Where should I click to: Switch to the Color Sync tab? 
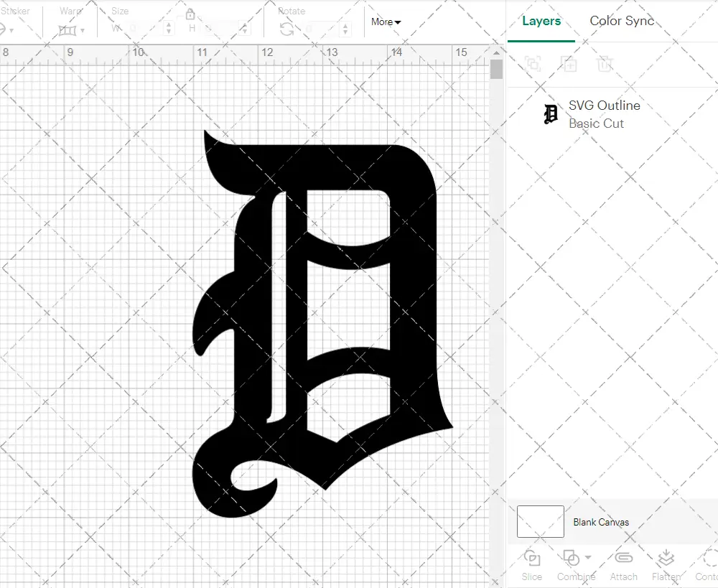[x=622, y=21]
